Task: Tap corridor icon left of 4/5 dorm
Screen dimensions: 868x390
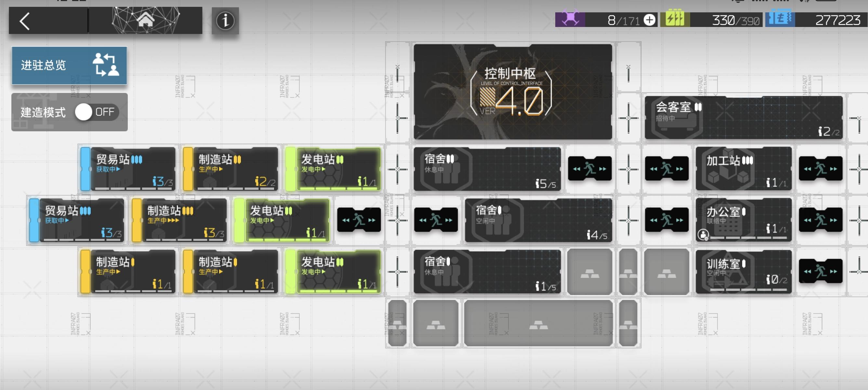Action: [436, 220]
